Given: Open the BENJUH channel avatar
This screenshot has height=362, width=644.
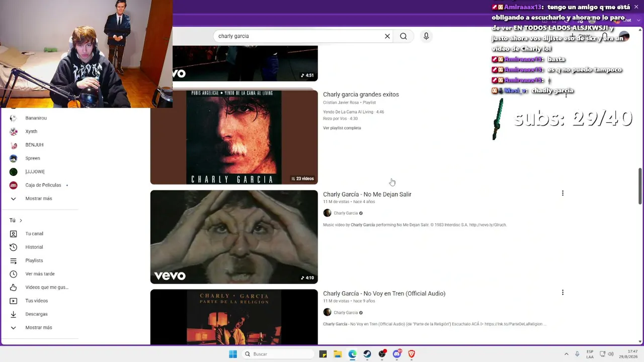Looking at the screenshot, I should tap(14, 145).
